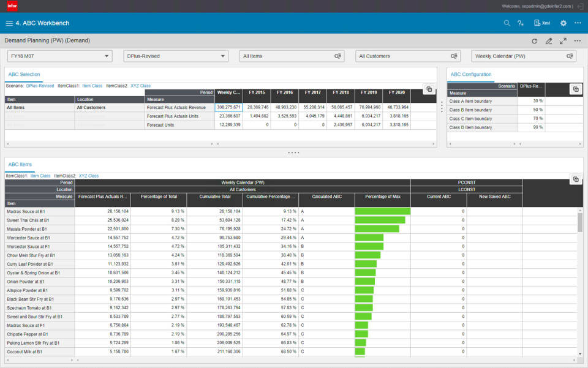The width and height of the screenshot is (588, 368).
Task: Open global search with the magnifier icon
Action: click(507, 23)
